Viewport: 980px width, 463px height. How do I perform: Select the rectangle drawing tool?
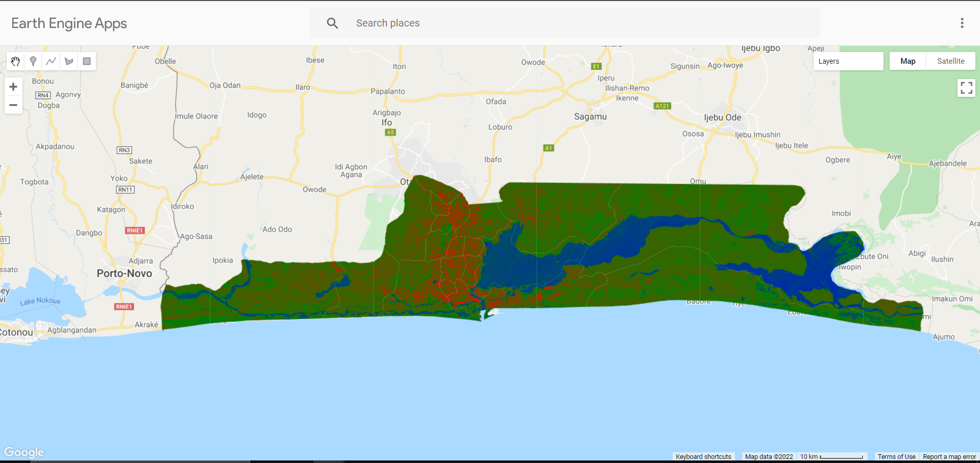tap(87, 61)
